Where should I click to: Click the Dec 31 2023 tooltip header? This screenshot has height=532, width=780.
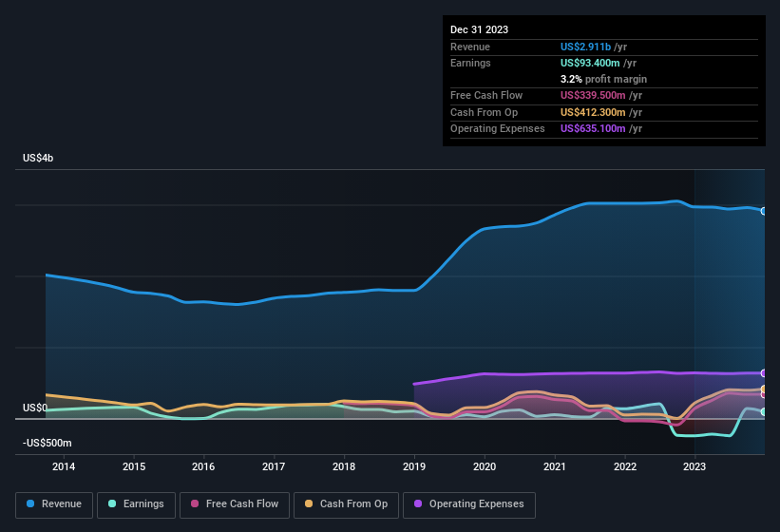tap(479, 29)
